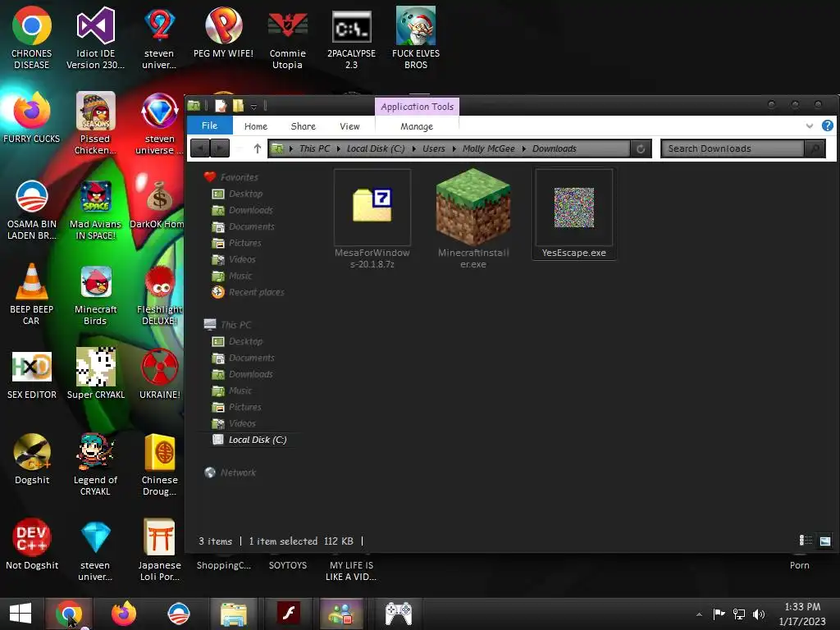Image resolution: width=840 pixels, height=630 pixels.
Task: Expand the chevron after 'Users' breadcrumb
Action: click(x=454, y=148)
